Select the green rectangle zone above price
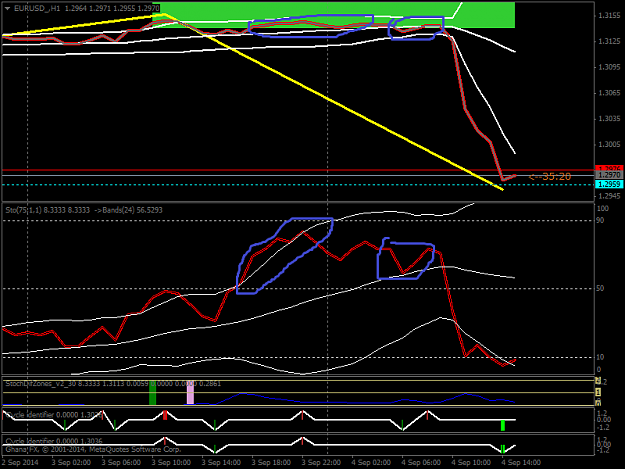Image resolution: width=625 pixels, height=469 pixels. coord(333,15)
